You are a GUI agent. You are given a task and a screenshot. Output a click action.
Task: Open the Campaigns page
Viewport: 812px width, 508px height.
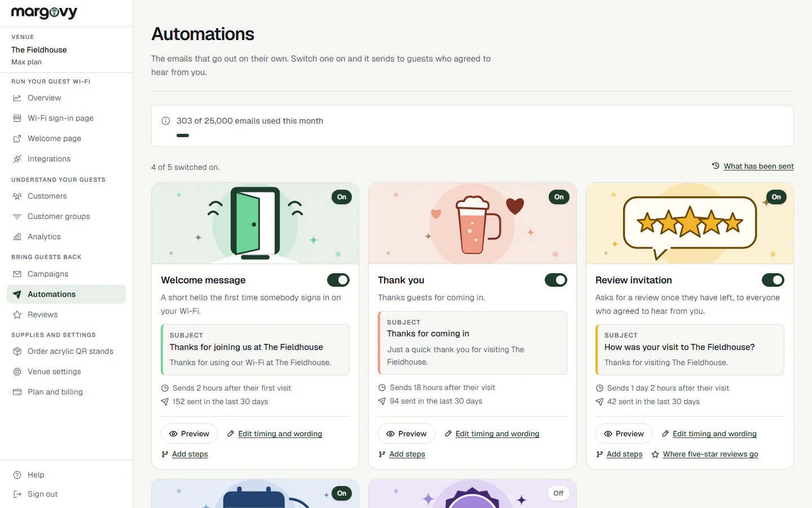click(x=66, y=274)
